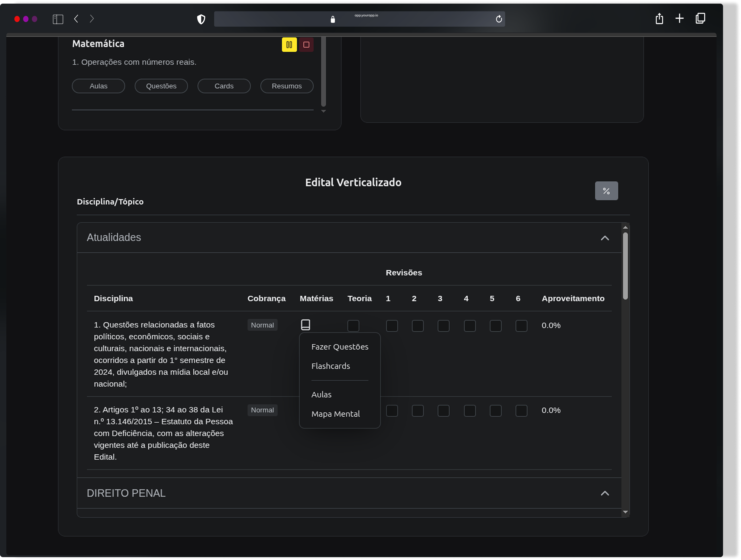741x560 pixels.
Task: Click the Disciplina column header
Action: (113, 299)
